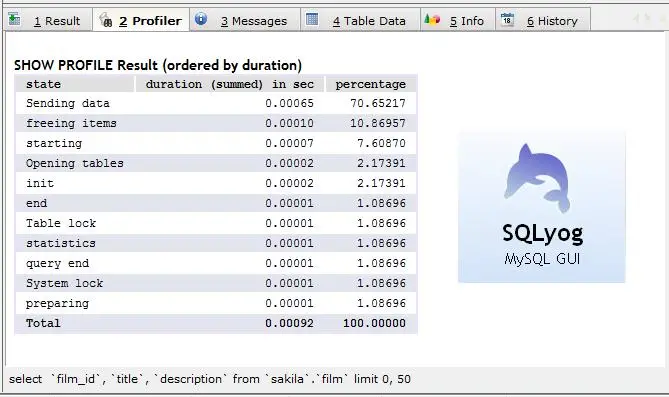Click the Messages tab blue info icon
Screen dimensions: 669x397
tap(201, 19)
